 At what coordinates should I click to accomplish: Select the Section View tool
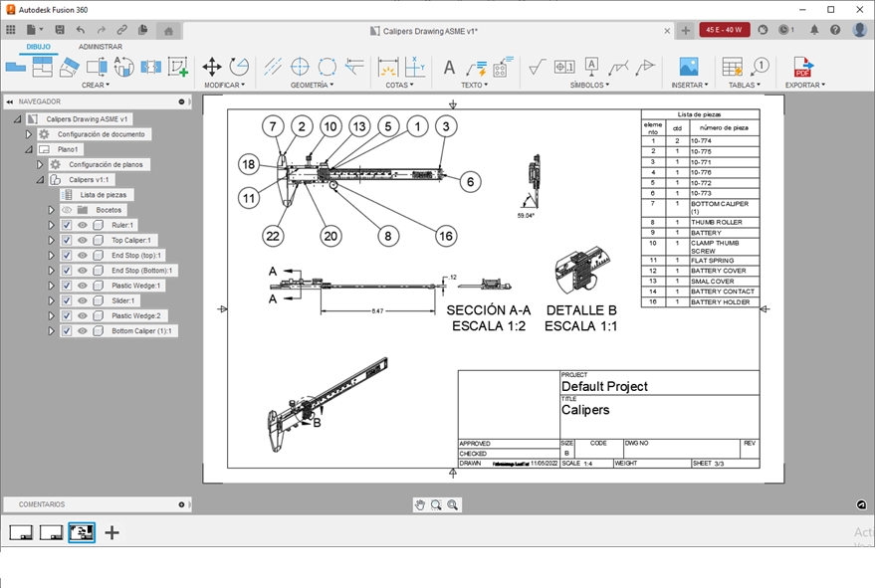(x=70, y=67)
